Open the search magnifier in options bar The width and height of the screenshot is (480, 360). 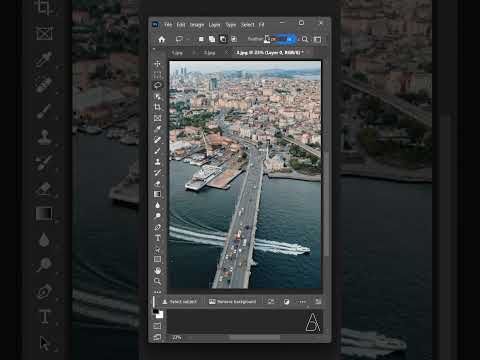305,39
